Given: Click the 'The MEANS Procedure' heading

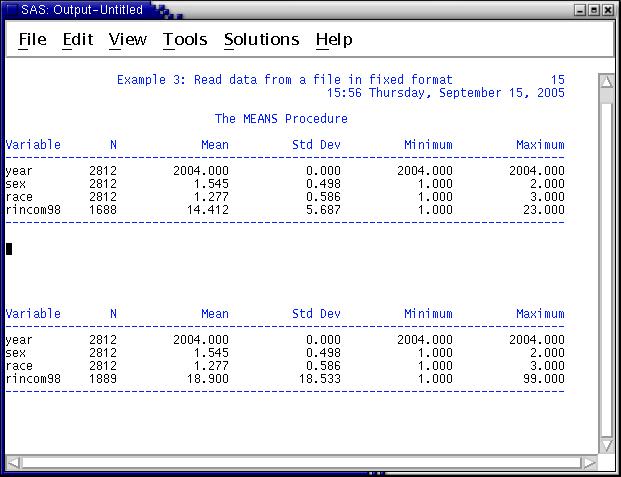Looking at the screenshot, I should click(x=281, y=118).
